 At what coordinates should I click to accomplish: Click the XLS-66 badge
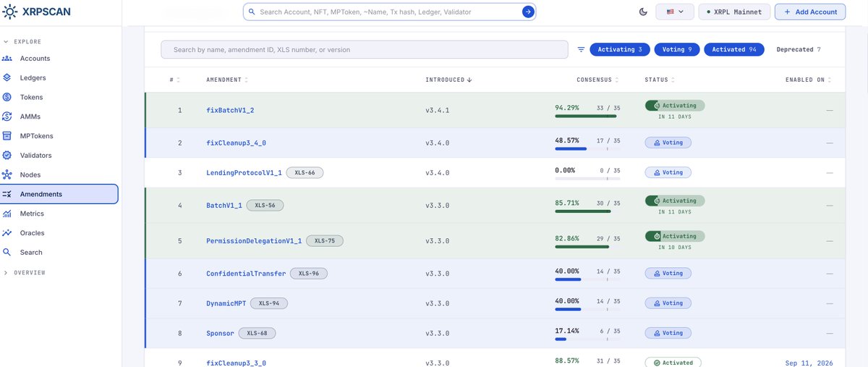click(305, 172)
